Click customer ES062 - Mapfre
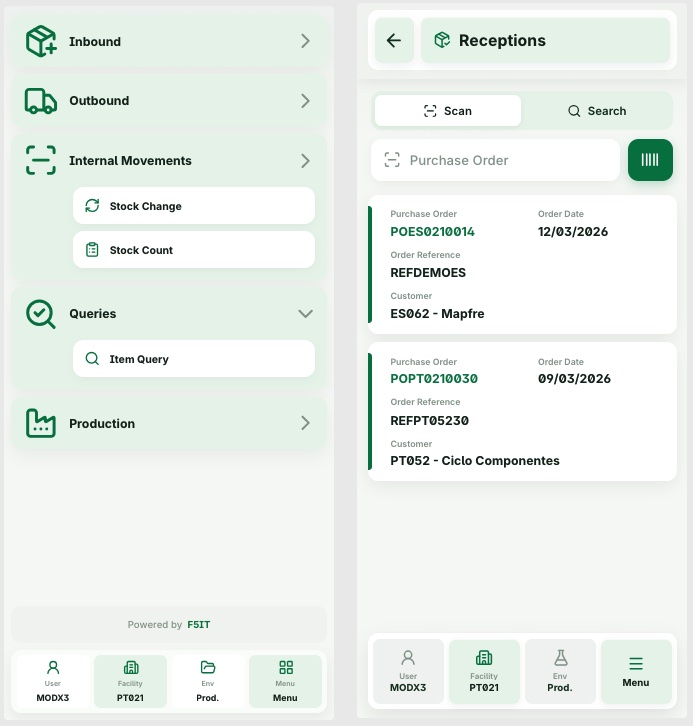The image size is (693, 726). [437, 313]
